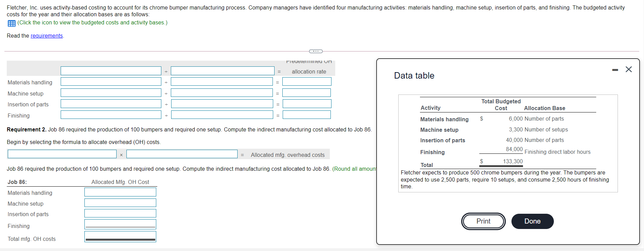Click 'Job 86:' row heading
This screenshot has height=251, width=644.
point(17,182)
